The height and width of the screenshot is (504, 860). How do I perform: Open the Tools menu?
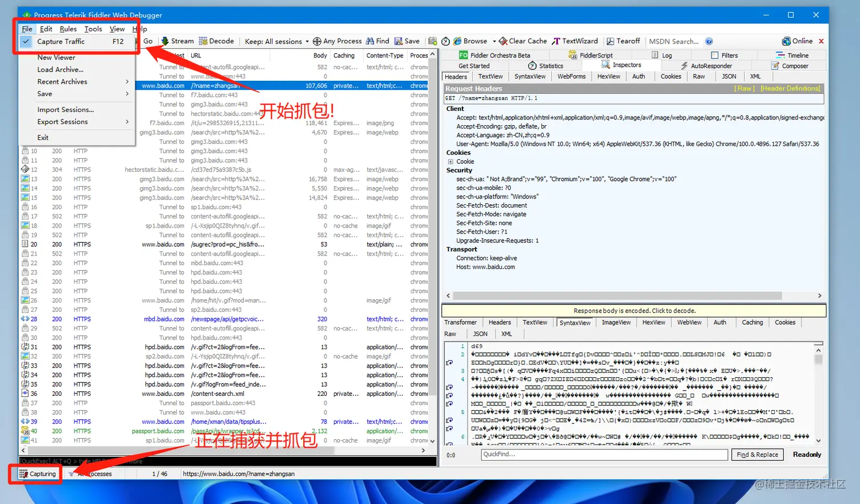pos(93,29)
